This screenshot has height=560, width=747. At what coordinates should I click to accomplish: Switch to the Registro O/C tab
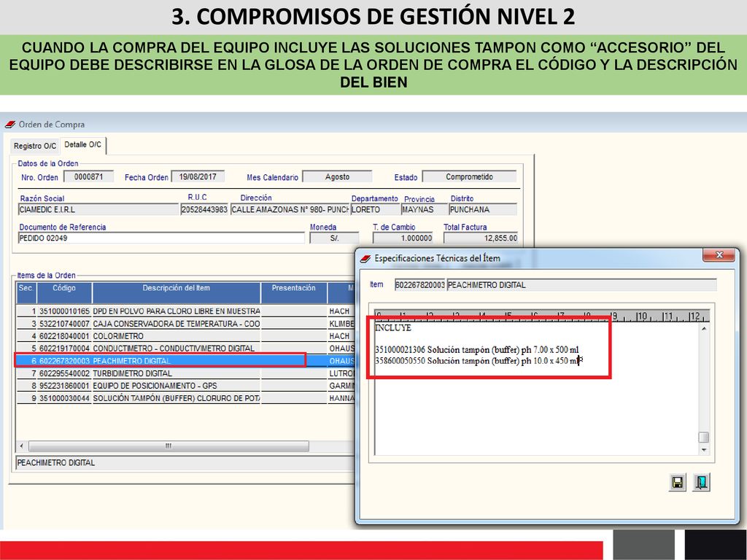pos(35,146)
